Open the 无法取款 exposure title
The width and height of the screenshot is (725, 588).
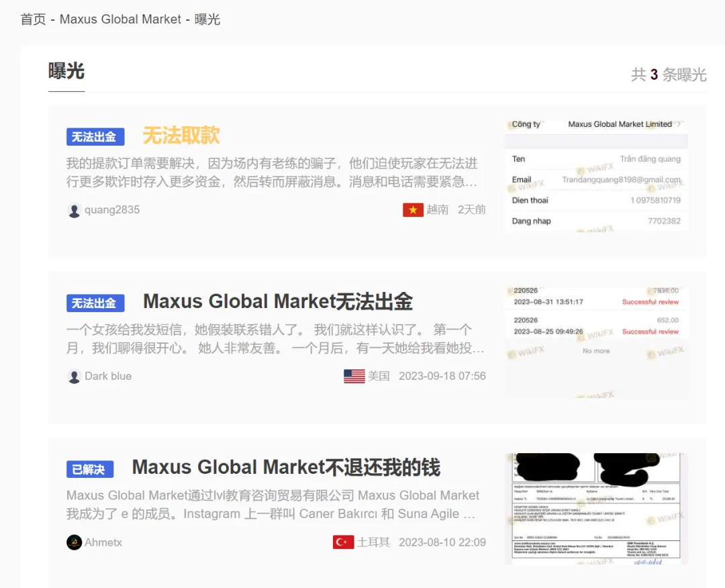point(181,136)
